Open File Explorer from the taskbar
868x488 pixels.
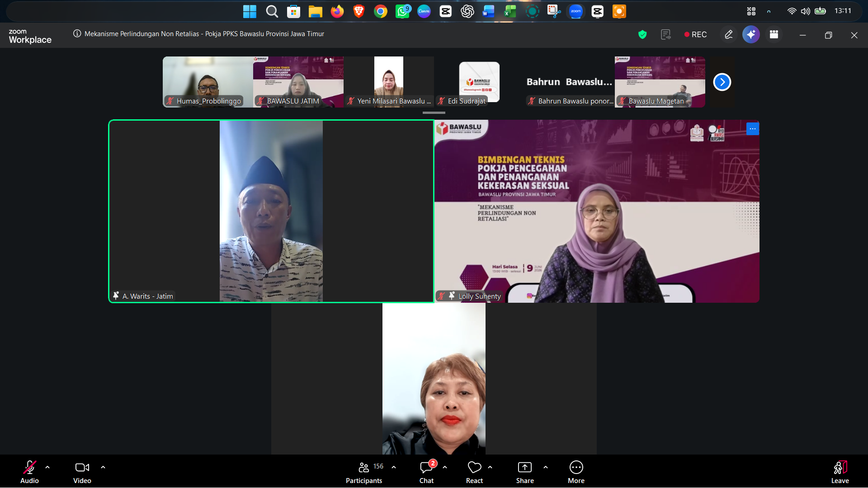tap(315, 11)
